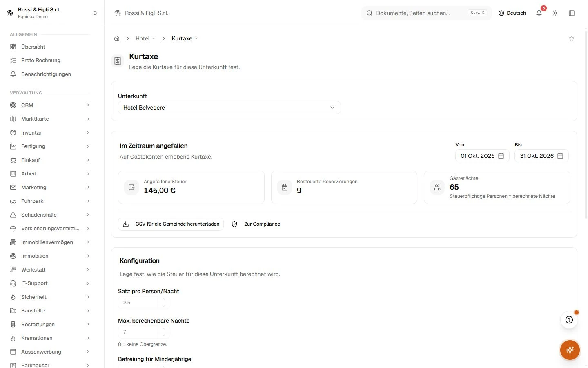588x368 pixels.
Task: Increase the Satz pro Person/Nacht stepper
Action: (164, 300)
